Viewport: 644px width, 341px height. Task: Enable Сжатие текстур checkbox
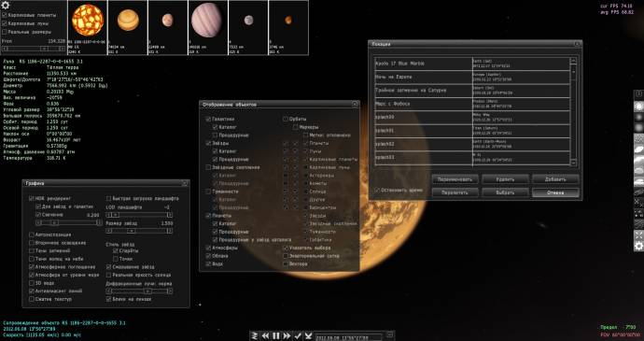point(32,299)
